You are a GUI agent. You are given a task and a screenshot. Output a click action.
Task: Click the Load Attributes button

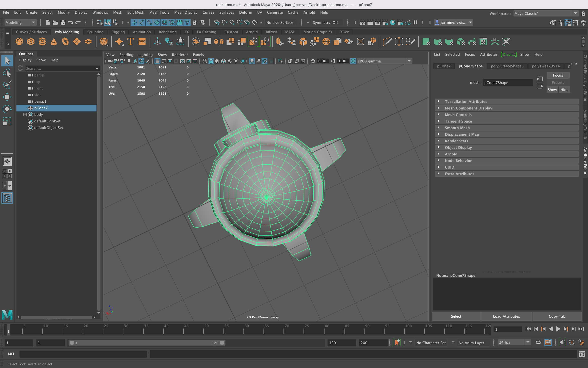click(506, 316)
